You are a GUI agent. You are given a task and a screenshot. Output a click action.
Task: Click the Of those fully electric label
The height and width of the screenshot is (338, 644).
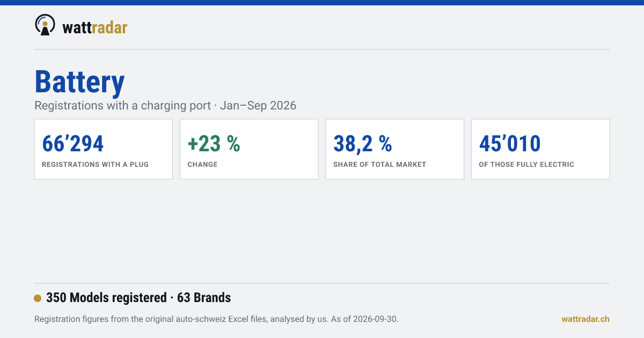click(x=526, y=165)
